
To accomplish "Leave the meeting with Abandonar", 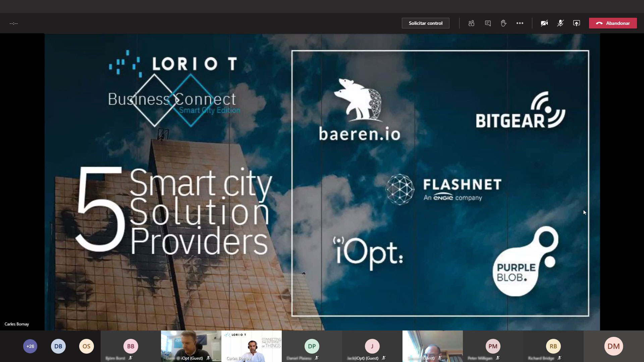I will pyautogui.click(x=613, y=23).
